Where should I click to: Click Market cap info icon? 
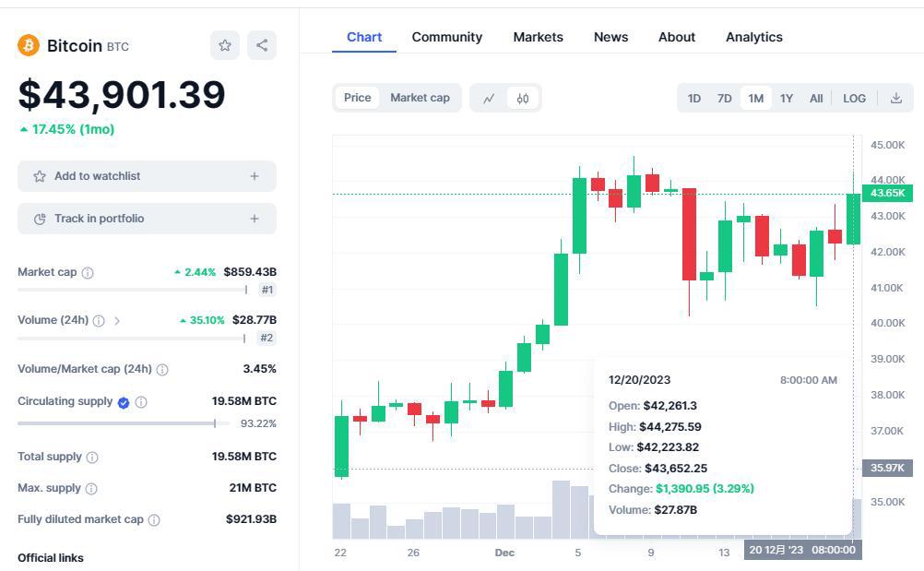[x=88, y=273]
